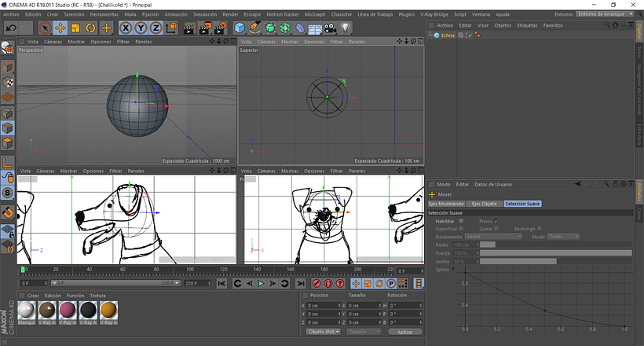The width and height of the screenshot is (644, 346).
Task: Open the Archivo menu in menu bar
Action: pyautogui.click(x=11, y=14)
